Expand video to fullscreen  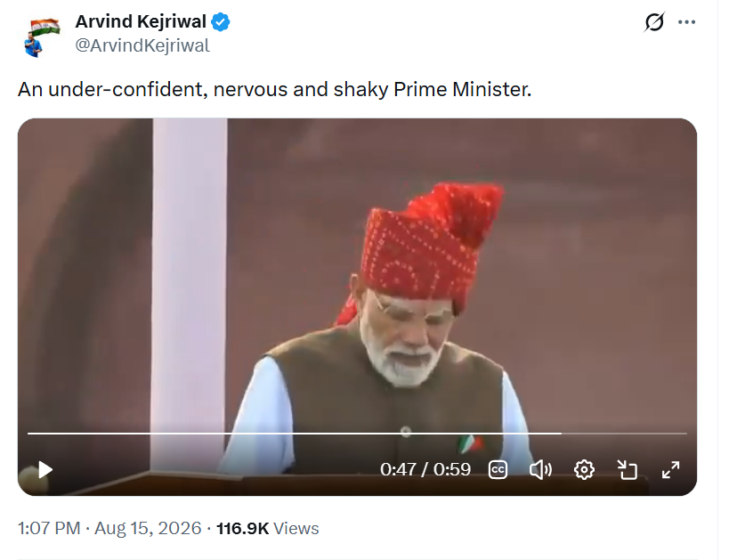670,470
